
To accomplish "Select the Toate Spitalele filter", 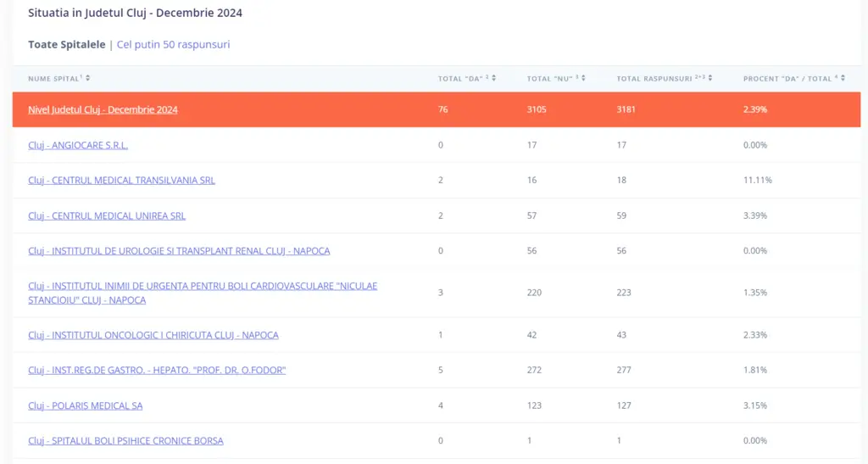I will click(66, 44).
